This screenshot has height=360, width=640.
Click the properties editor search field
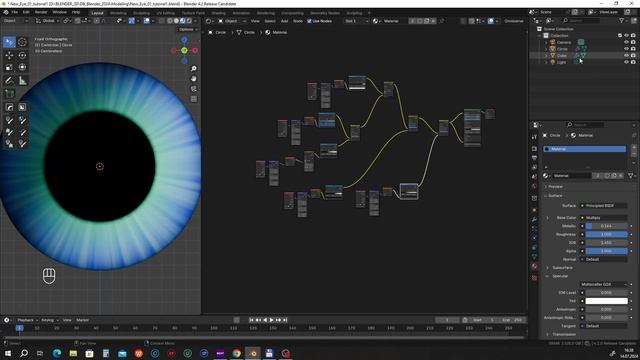[584, 124]
